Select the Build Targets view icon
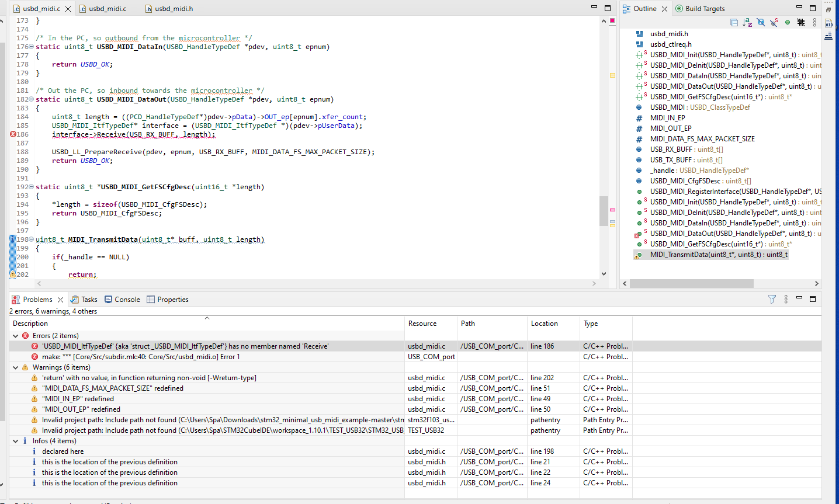839x504 pixels. 678,8
